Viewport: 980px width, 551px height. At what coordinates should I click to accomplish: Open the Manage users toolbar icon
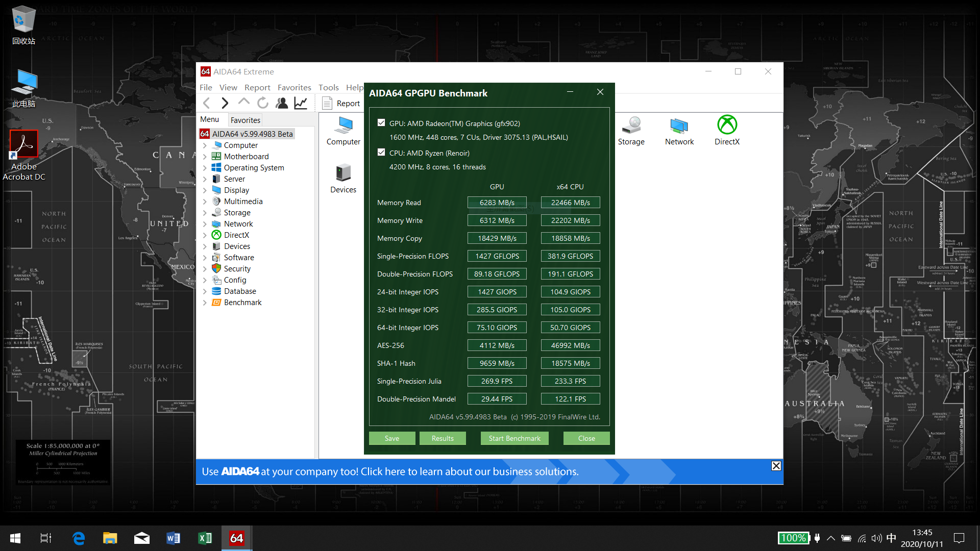click(x=282, y=103)
